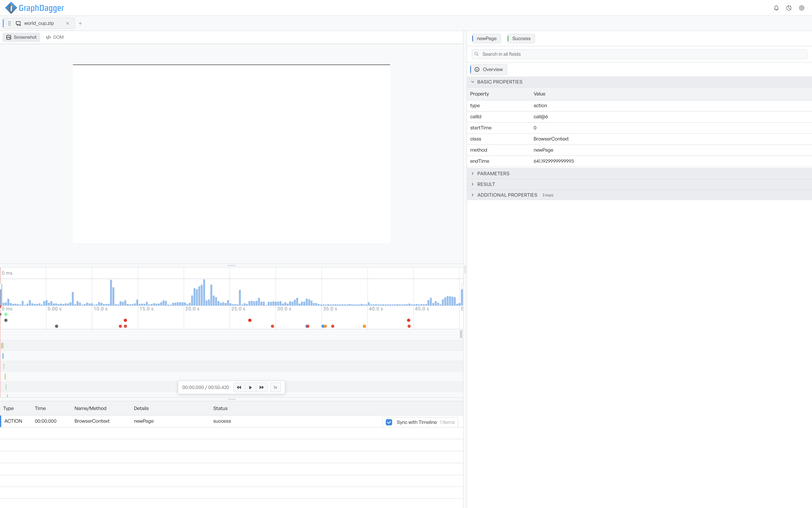
Task: Click the Time column header
Action: click(40, 409)
